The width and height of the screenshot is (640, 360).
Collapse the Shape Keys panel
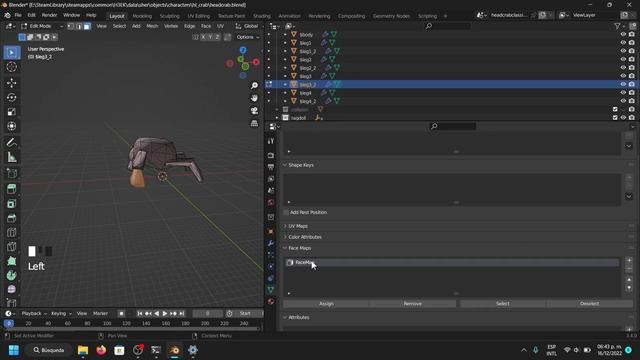pos(285,165)
